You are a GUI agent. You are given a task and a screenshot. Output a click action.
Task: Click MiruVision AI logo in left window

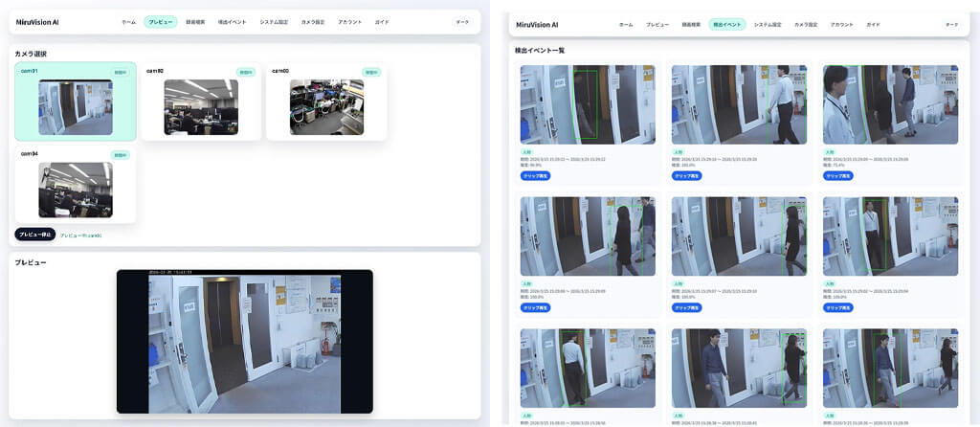click(37, 22)
